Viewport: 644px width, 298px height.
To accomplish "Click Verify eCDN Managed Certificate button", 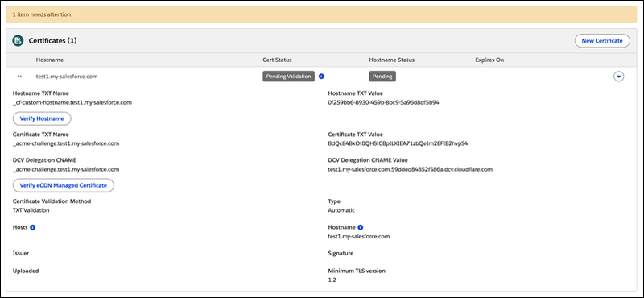I will tap(64, 185).
